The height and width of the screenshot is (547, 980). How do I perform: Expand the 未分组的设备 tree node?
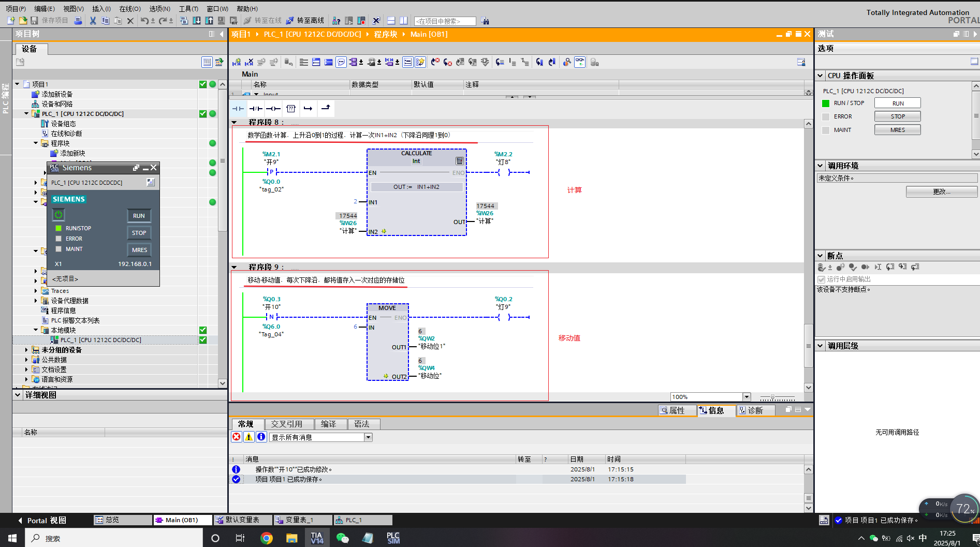(x=26, y=350)
